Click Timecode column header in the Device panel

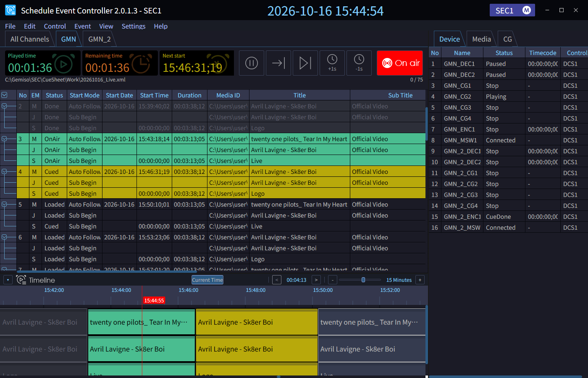click(x=543, y=53)
